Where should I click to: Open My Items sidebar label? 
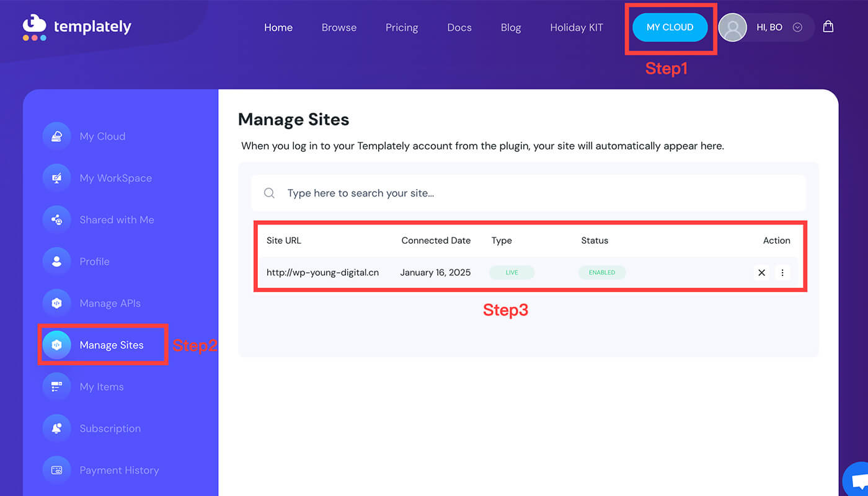(102, 387)
